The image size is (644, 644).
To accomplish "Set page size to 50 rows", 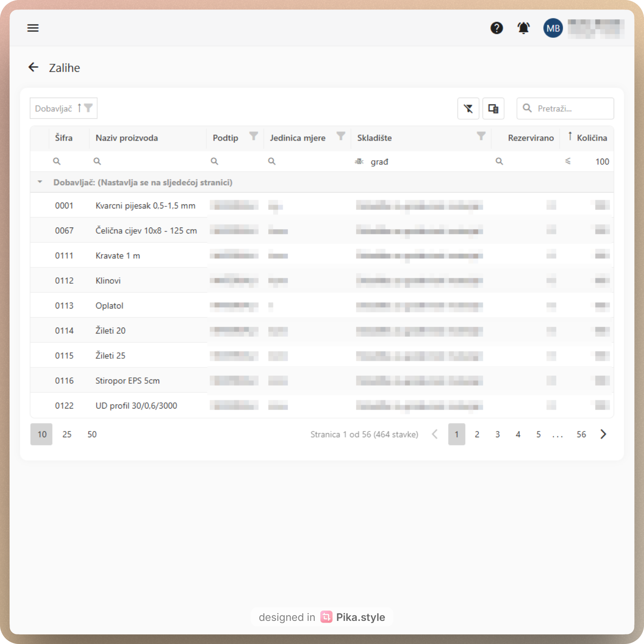I will click(92, 434).
